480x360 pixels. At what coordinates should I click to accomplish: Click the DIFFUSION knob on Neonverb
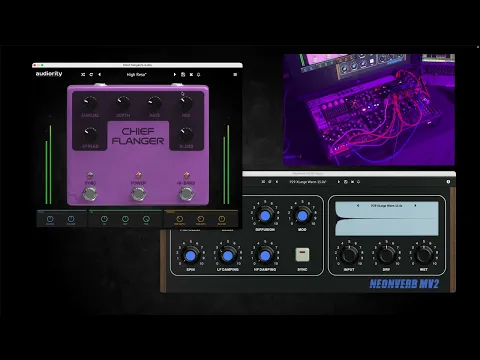point(265,216)
